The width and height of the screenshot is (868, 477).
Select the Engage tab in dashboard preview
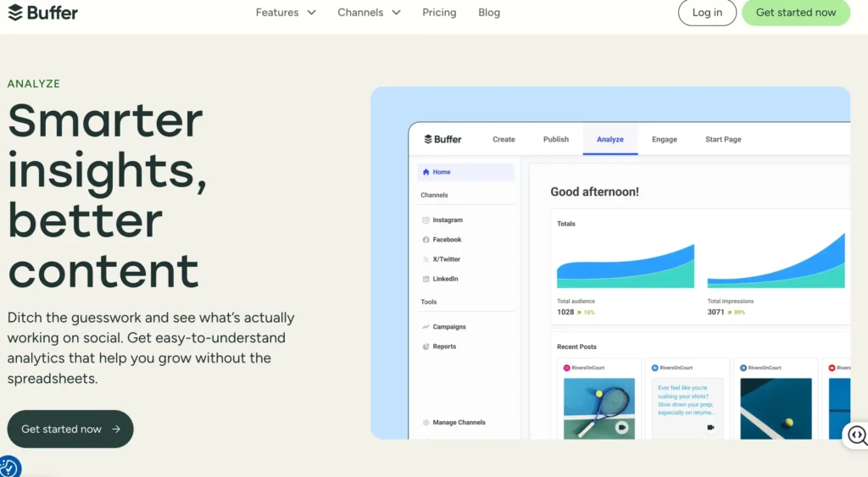[665, 140]
